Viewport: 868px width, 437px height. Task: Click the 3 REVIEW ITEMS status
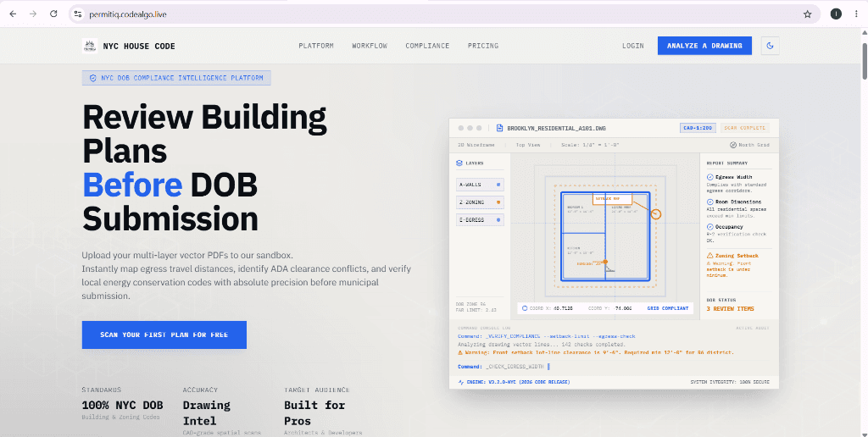(x=730, y=308)
